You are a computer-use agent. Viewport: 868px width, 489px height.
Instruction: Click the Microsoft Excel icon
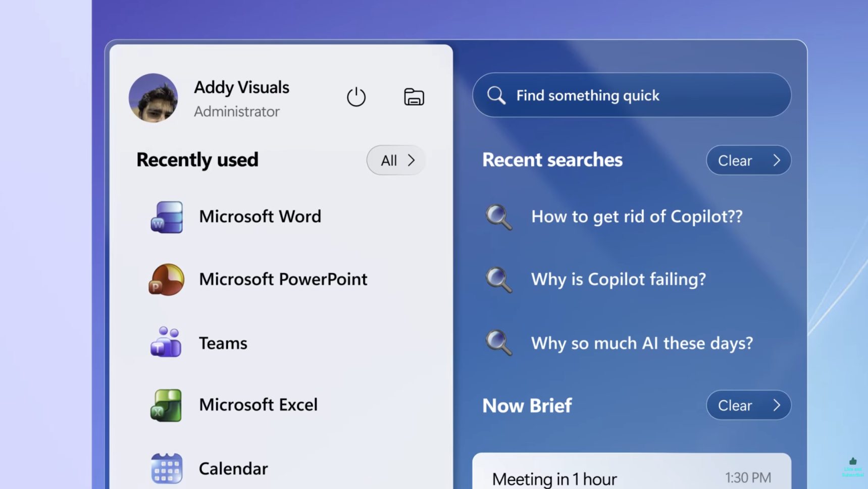[166, 405]
